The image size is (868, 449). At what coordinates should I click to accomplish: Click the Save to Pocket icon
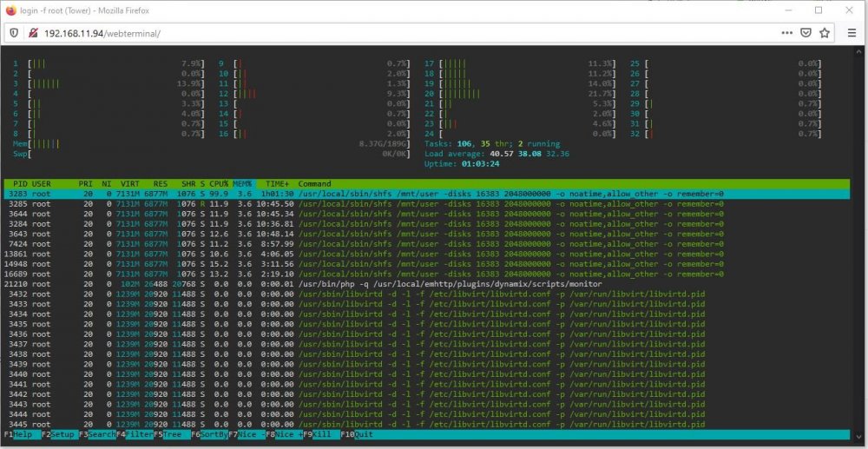coord(806,33)
